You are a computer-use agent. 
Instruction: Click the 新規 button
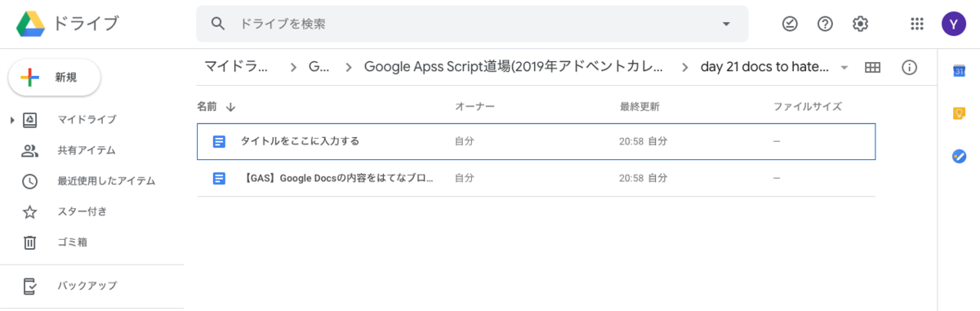click(x=54, y=78)
